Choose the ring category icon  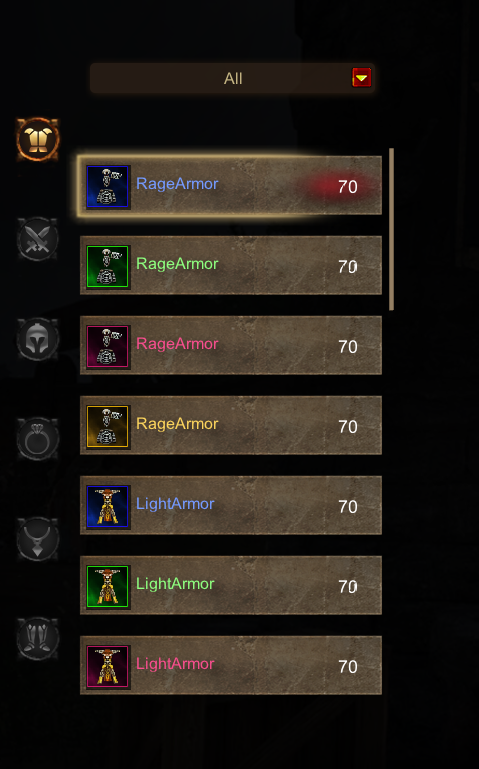[38, 439]
